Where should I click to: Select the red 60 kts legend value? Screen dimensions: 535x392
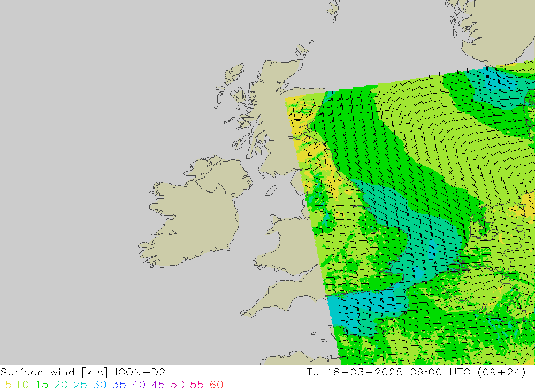click(216, 385)
